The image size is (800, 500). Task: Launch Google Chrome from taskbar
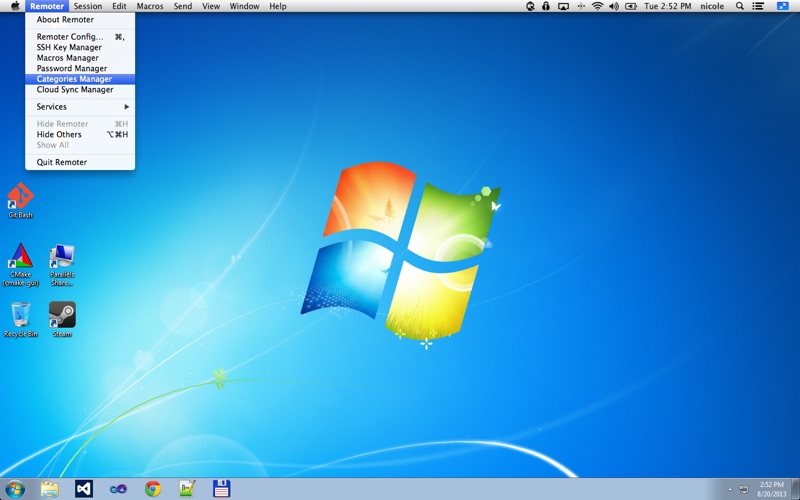coord(153,489)
